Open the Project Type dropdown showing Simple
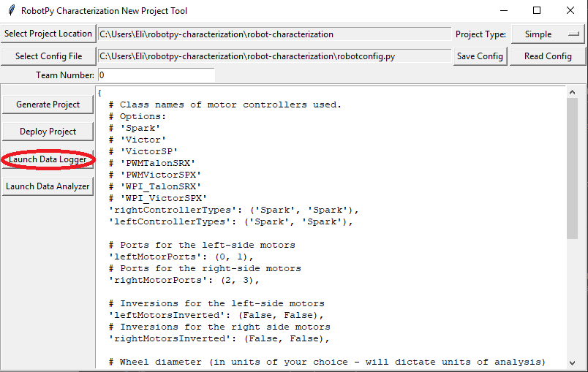 548,34
